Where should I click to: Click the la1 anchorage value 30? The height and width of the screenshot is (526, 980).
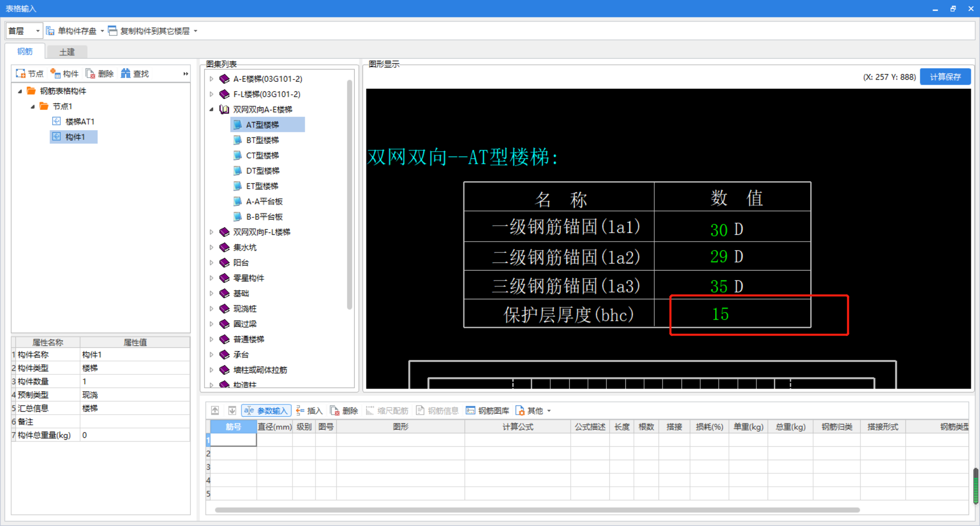click(719, 230)
